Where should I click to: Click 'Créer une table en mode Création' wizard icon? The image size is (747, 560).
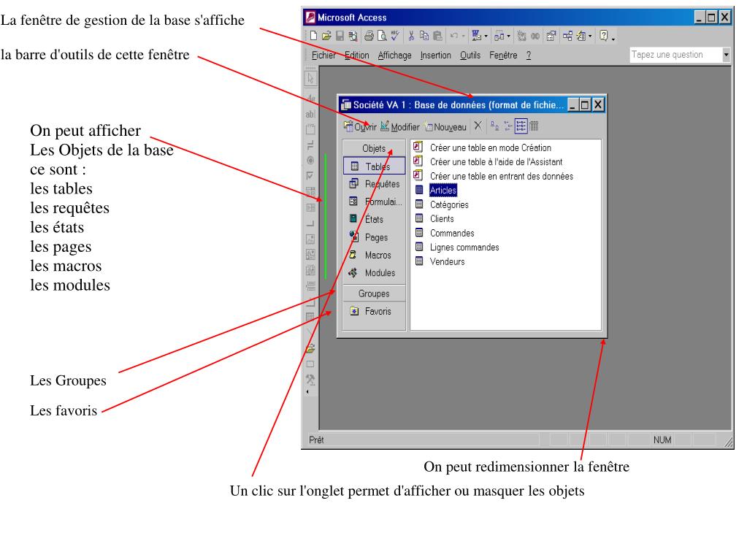pos(418,147)
